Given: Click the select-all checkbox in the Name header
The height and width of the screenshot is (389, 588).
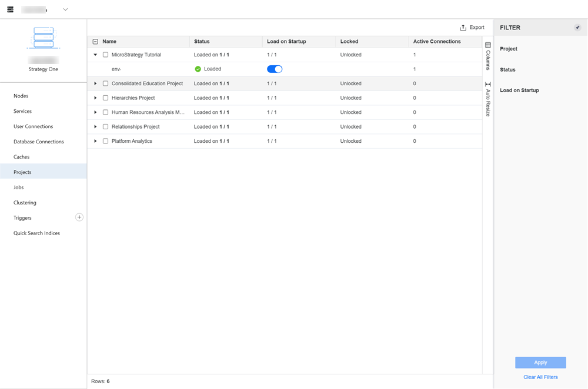Looking at the screenshot, I should click(96, 42).
